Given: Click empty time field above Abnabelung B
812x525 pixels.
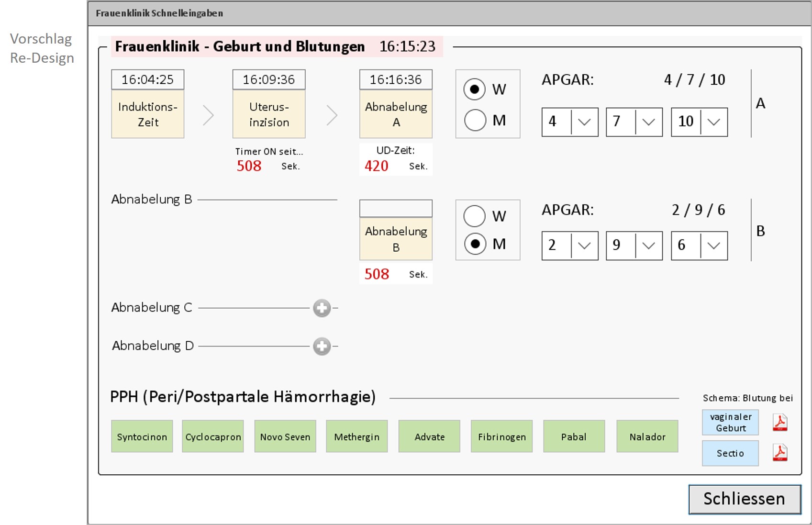Looking at the screenshot, I should 396,209.
